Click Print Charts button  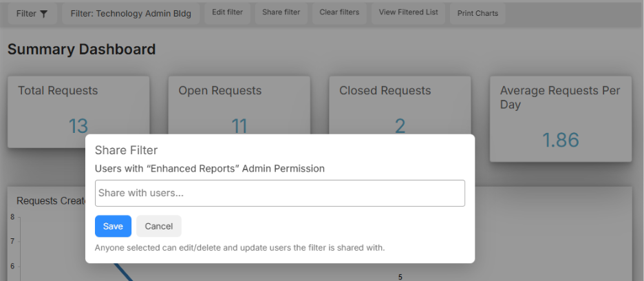pyautogui.click(x=477, y=13)
